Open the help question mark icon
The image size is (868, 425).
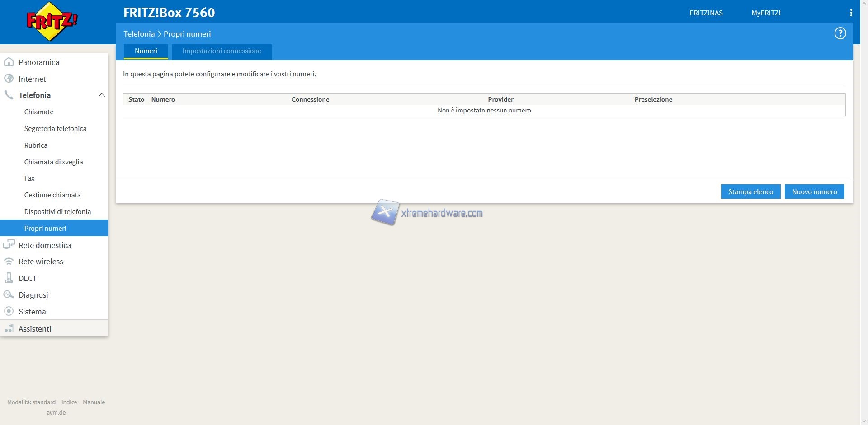click(x=840, y=33)
